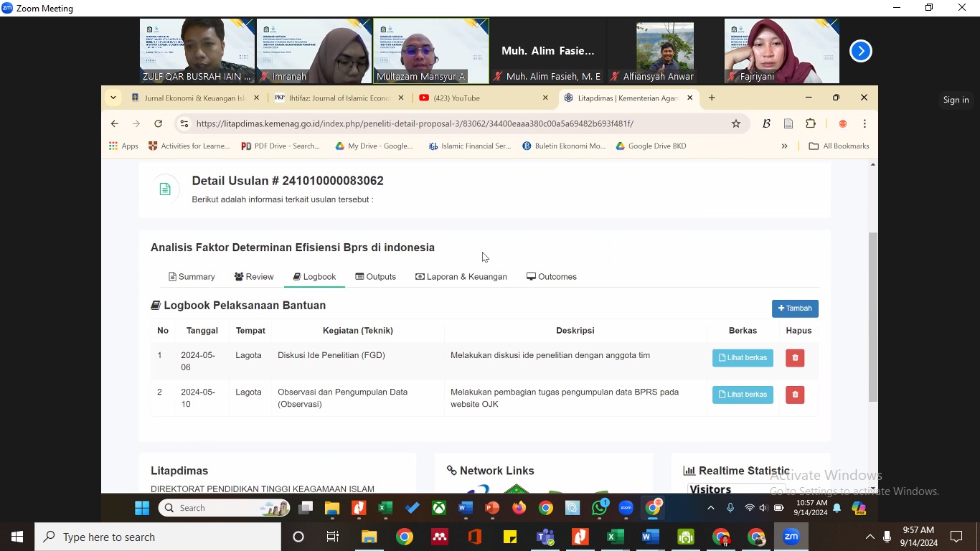This screenshot has height=551, width=980.
Task: View file for Diskusi Ide Penelitian entry
Action: pyautogui.click(x=743, y=358)
